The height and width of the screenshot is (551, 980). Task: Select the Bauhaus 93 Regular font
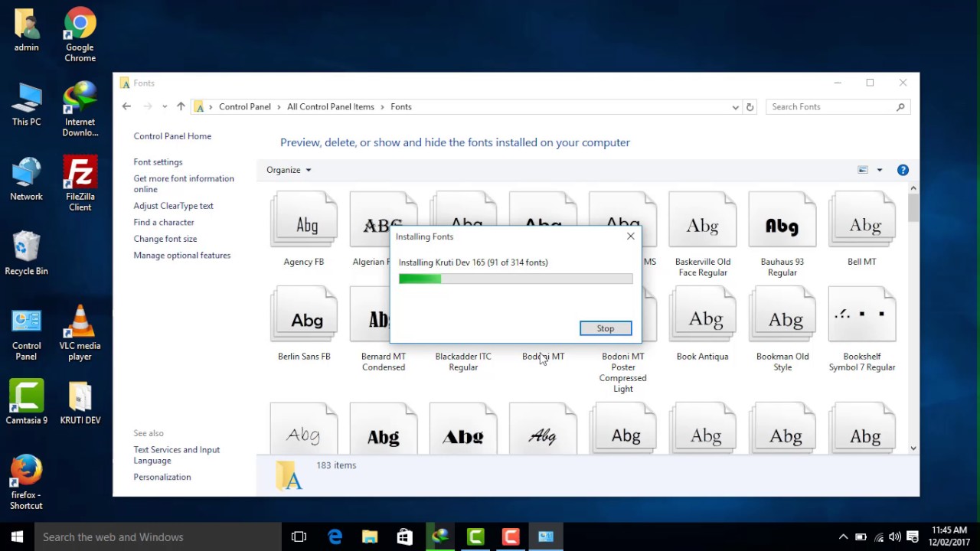tap(782, 234)
